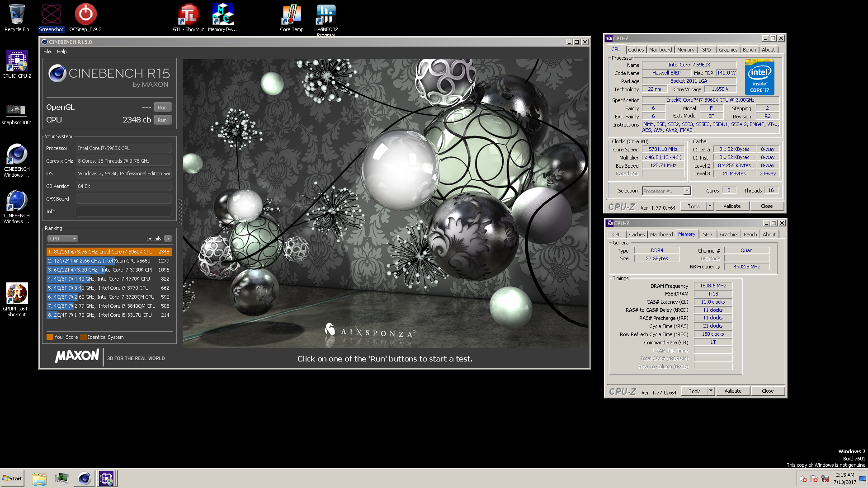Switch to Memory tab in top CPU-Z

(x=685, y=50)
